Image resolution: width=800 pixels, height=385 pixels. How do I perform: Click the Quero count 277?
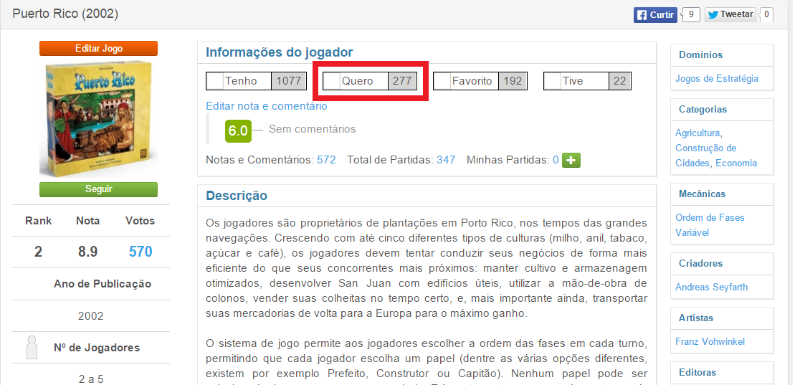click(403, 81)
